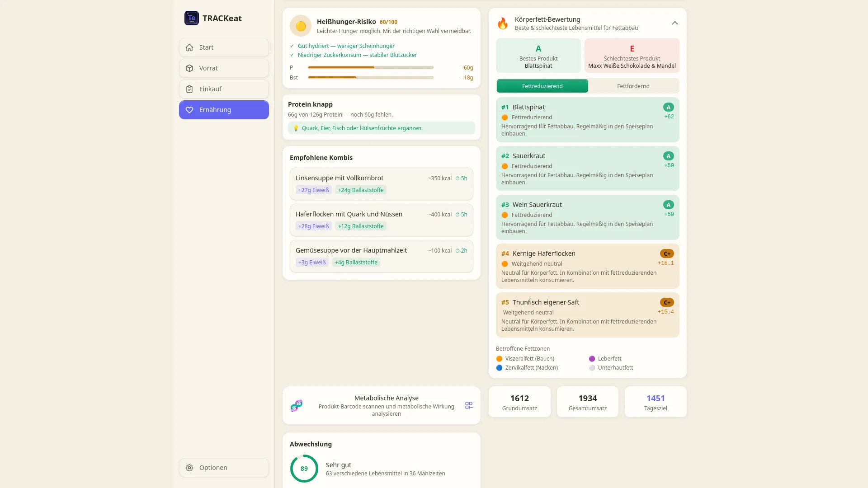
Task: Click the heart icon beside Ernährung
Action: tap(189, 110)
